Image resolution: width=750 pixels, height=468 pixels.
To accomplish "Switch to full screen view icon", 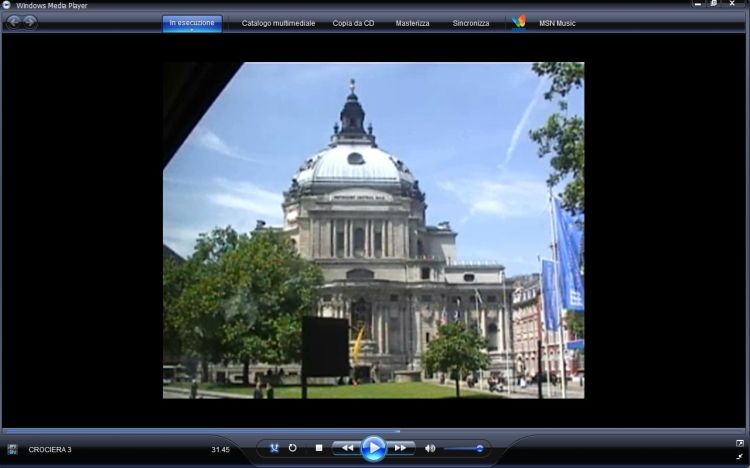I will [740, 442].
